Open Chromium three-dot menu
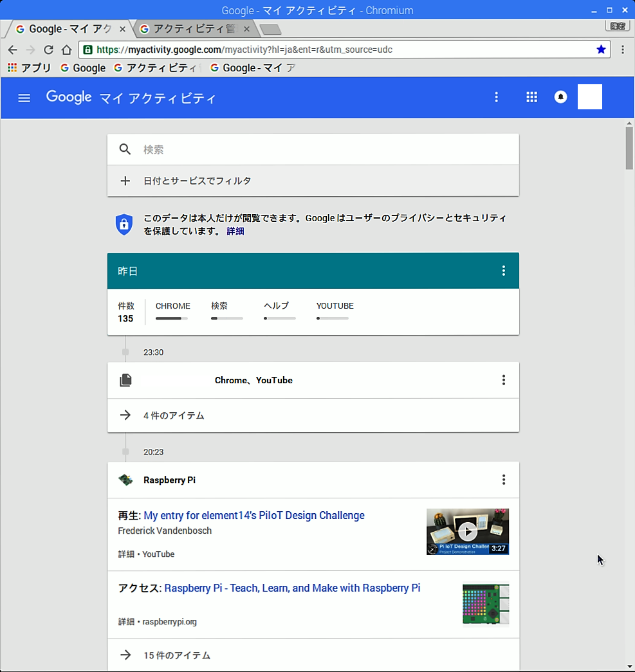 pos(623,50)
